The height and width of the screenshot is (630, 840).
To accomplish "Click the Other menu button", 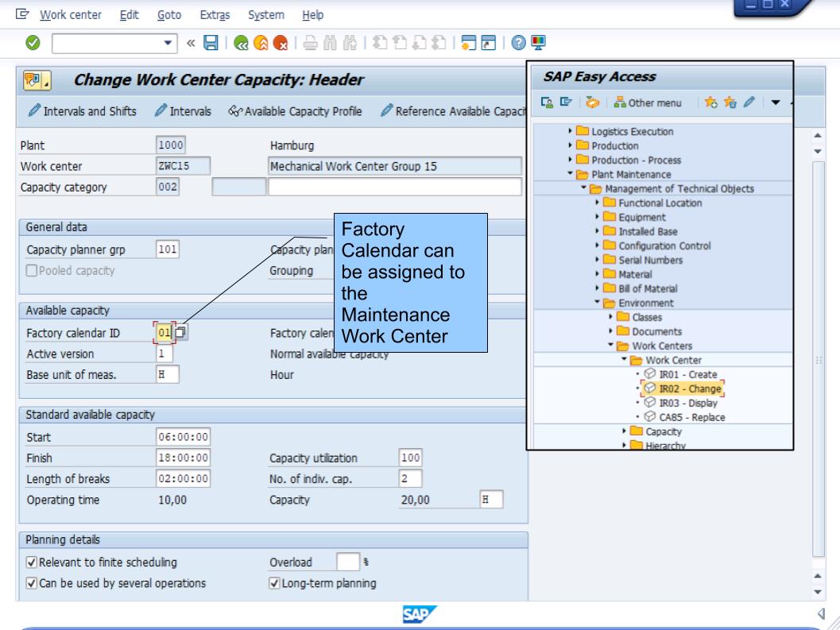I will click(x=648, y=102).
